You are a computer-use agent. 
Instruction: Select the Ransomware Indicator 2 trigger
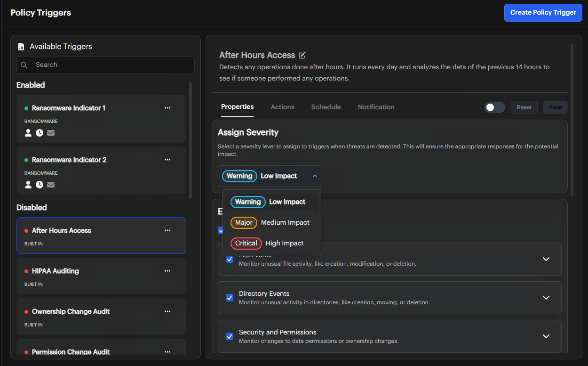pos(101,171)
